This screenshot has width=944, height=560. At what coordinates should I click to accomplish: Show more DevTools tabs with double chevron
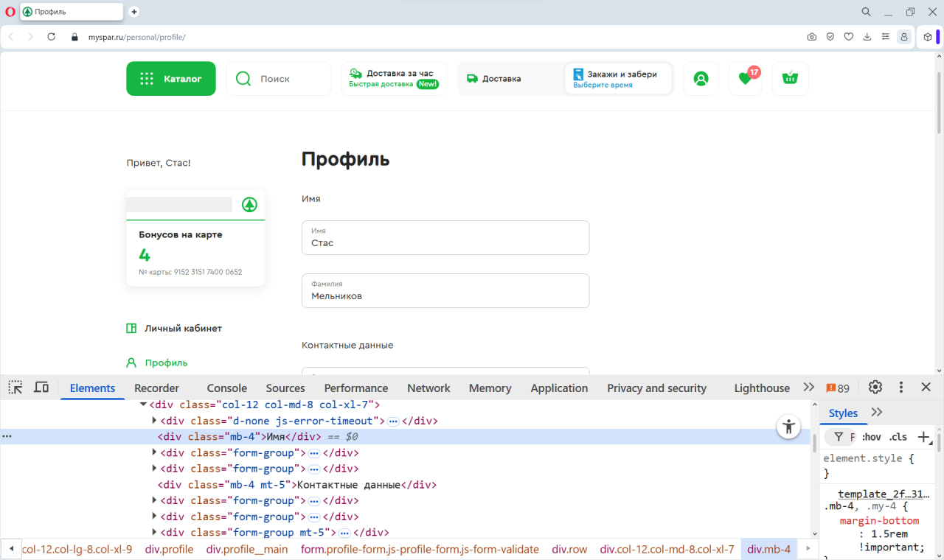pyautogui.click(x=809, y=388)
